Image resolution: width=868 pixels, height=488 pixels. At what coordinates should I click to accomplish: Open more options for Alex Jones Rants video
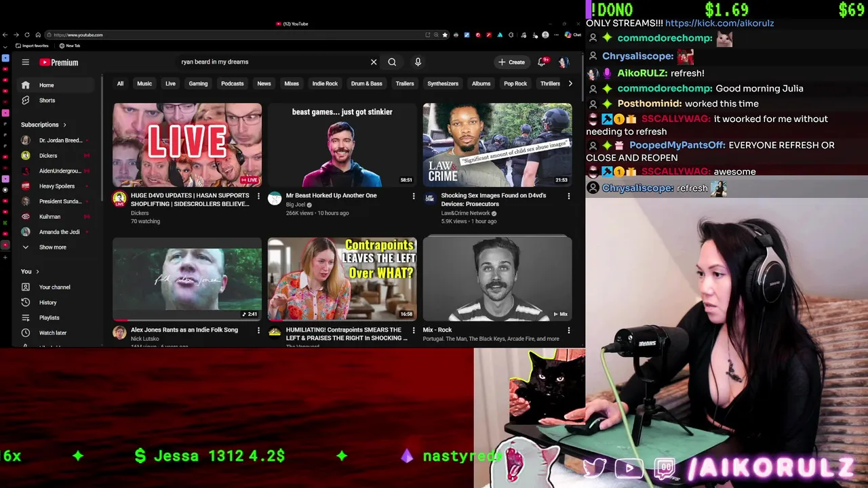tap(258, 330)
